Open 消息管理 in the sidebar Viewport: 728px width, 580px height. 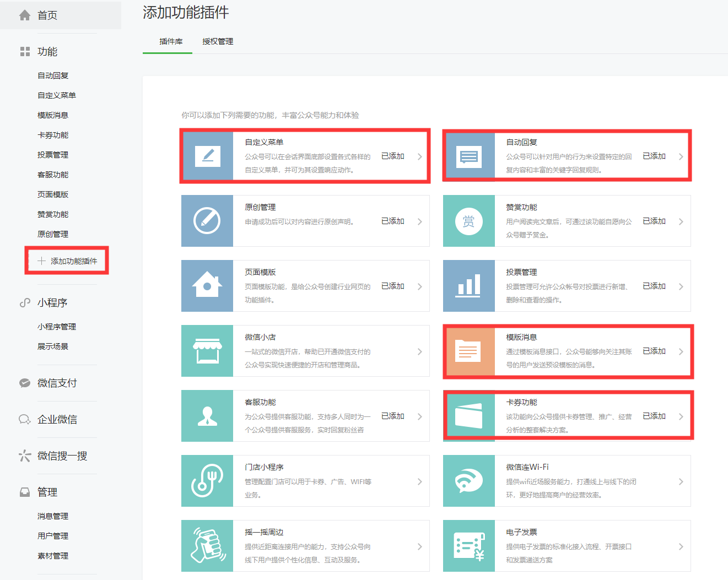tap(53, 516)
